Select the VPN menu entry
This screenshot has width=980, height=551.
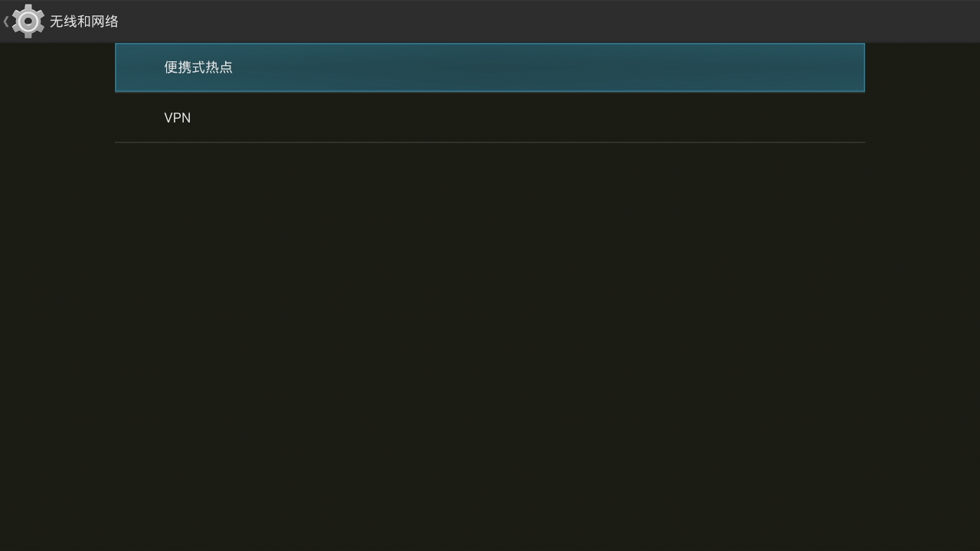[x=490, y=118]
